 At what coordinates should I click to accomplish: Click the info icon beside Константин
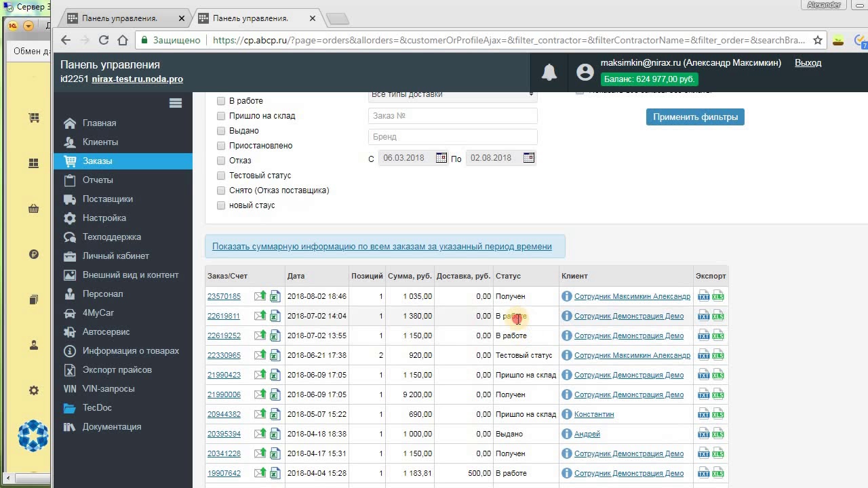[x=567, y=414]
